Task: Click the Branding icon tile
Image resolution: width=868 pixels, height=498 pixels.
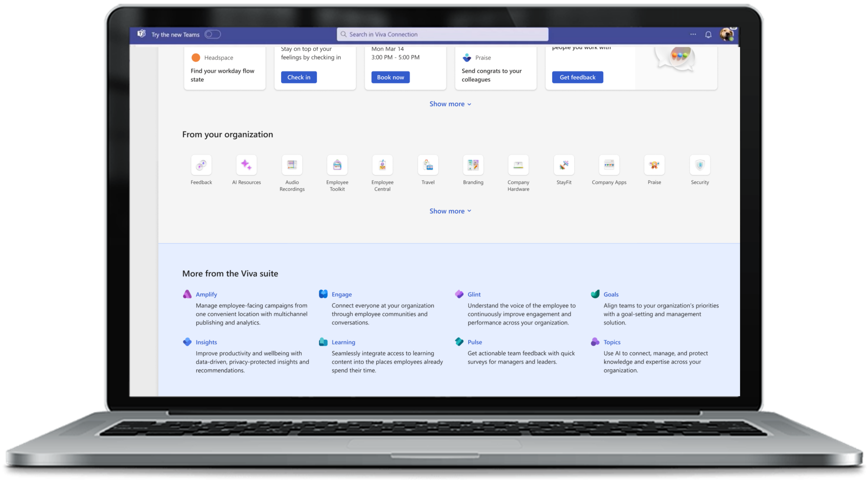Action: [473, 165]
